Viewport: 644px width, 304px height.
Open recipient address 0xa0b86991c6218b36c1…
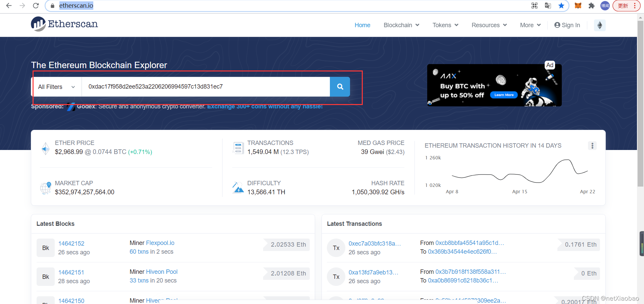click(463, 281)
